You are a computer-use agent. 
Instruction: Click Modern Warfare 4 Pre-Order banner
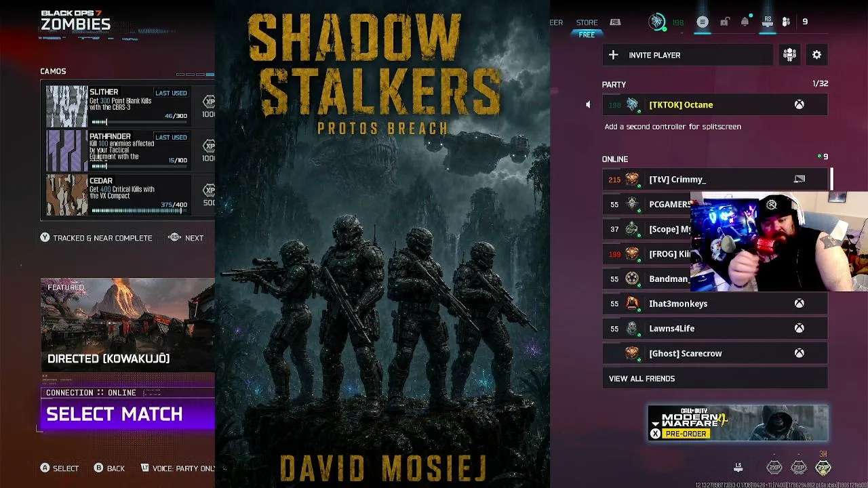738,423
